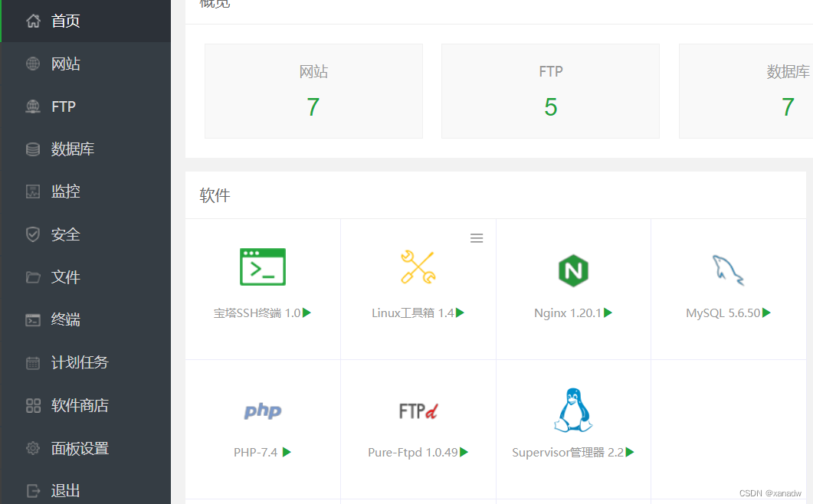Open the 宝塔SSH终端 terminal icon
This screenshot has height=504, width=813.
pyautogui.click(x=262, y=267)
